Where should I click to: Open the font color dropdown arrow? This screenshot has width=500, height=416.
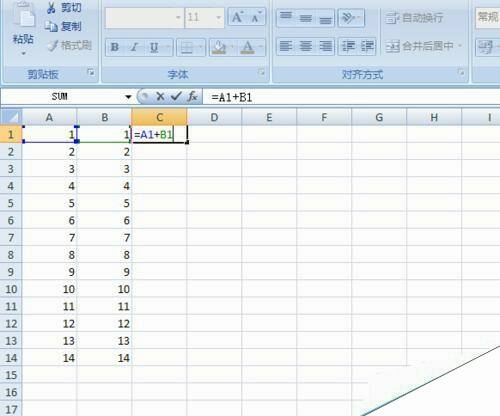tap(261, 48)
